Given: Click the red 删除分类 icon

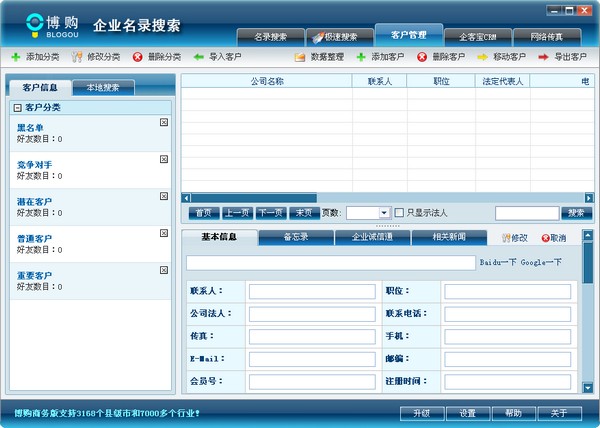Looking at the screenshot, I should pos(138,57).
